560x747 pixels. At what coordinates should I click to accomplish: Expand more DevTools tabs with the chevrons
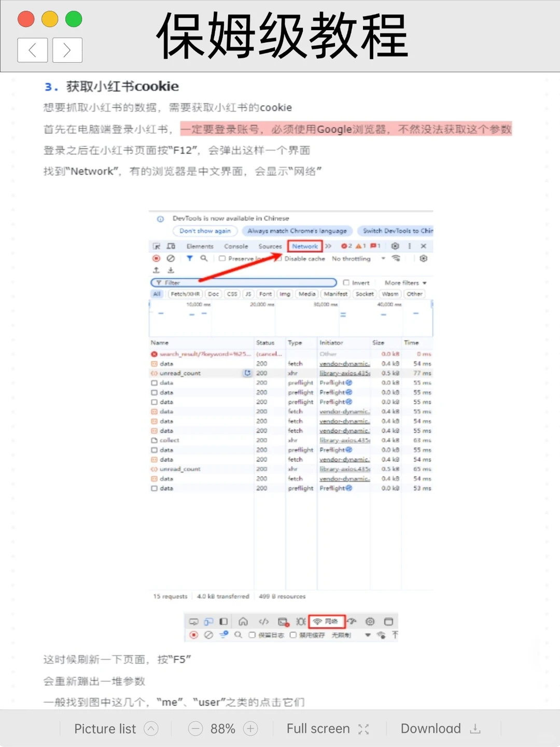[328, 246]
